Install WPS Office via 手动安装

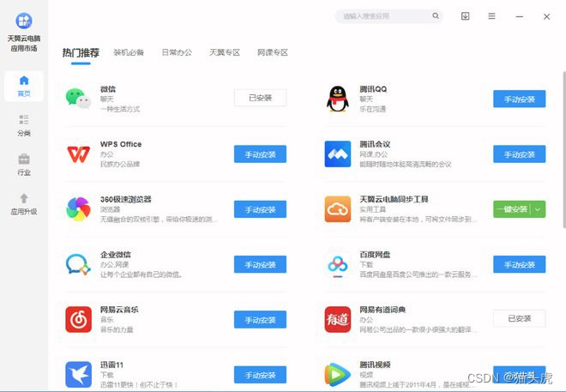pyautogui.click(x=260, y=154)
